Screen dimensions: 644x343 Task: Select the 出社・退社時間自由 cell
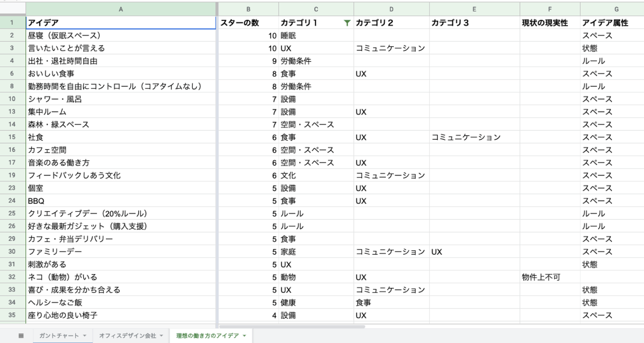[121, 61]
